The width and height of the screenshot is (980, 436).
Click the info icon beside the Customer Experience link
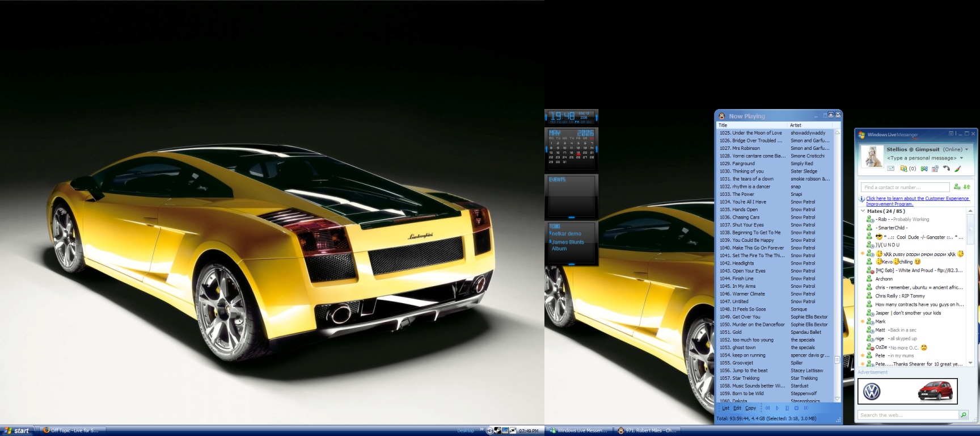tap(862, 199)
